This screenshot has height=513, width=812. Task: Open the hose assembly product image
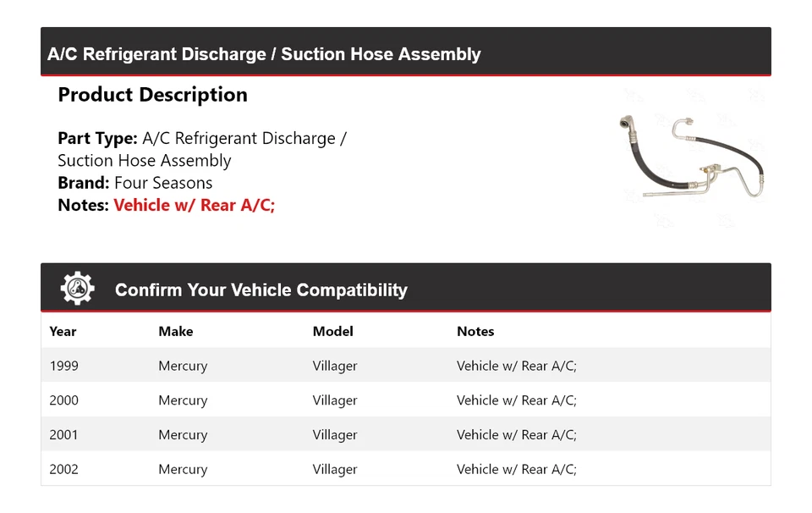pyautogui.click(x=692, y=157)
